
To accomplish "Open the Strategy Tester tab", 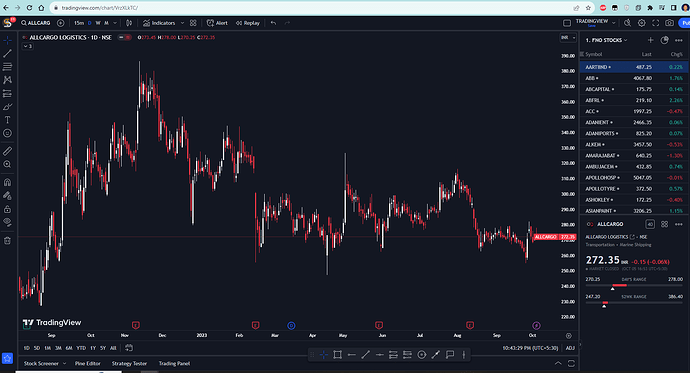I will point(129,363).
